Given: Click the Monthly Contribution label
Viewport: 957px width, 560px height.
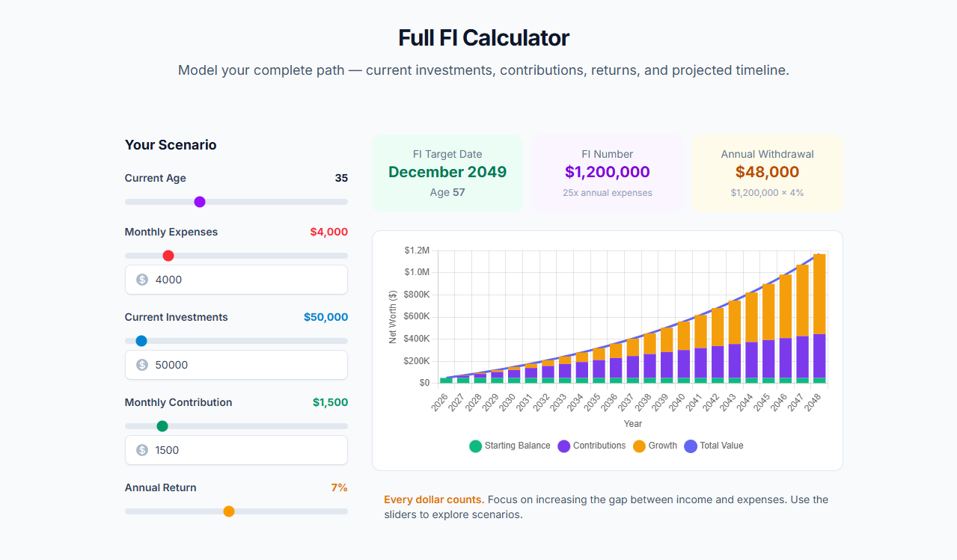Looking at the screenshot, I should 179,402.
